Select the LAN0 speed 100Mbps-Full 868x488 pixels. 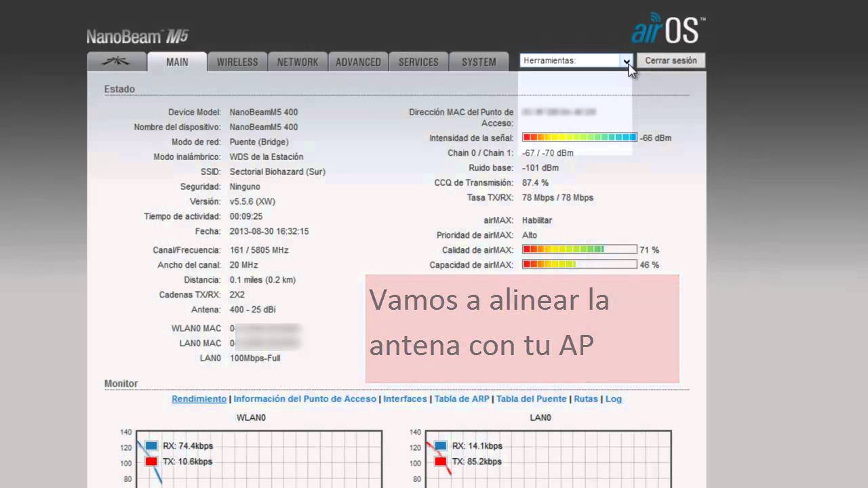[255, 358]
